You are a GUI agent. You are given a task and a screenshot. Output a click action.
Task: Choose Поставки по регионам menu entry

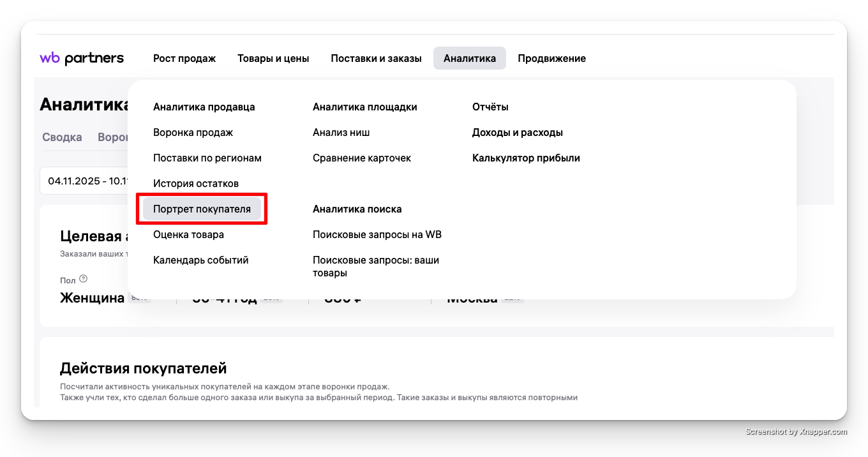pyautogui.click(x=207, y=158)
